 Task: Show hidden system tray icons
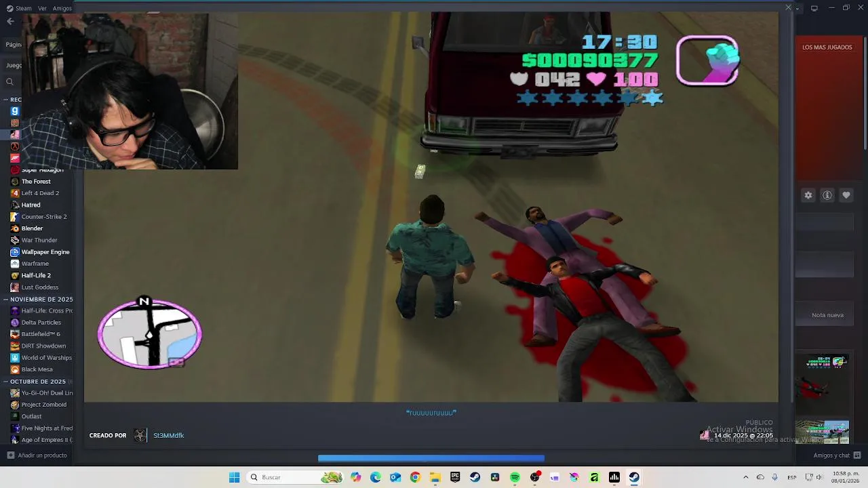(745, 477)
